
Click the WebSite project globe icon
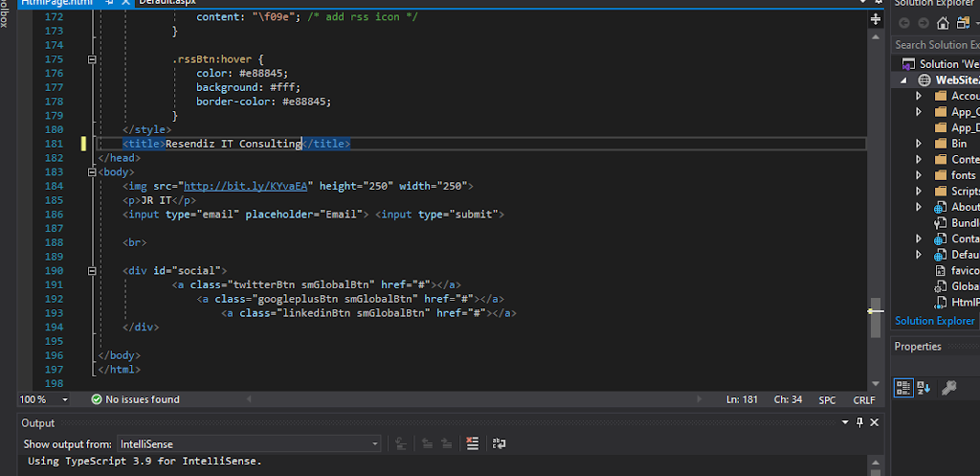pyautogui.click(x=924, y=80)
